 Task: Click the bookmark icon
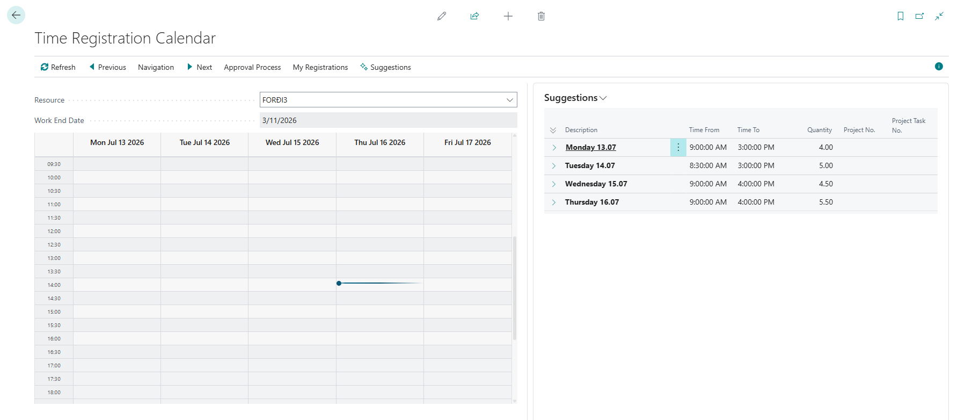901,16
